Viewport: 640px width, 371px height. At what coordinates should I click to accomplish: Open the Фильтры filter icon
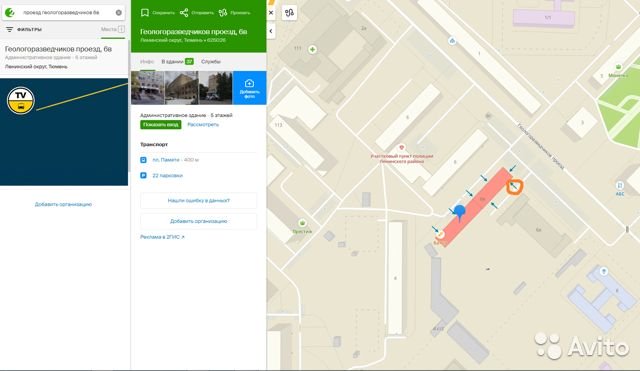click(x=9, y=29)
